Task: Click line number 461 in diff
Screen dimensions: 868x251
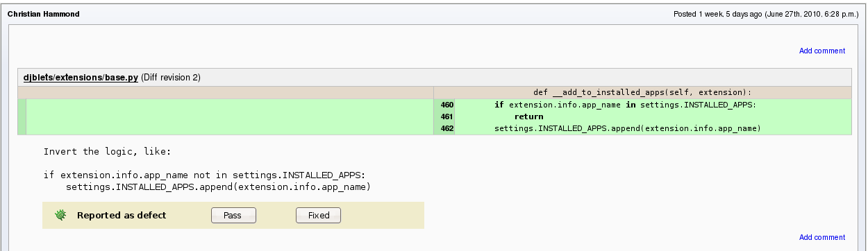Action: (x=446, y=116)
